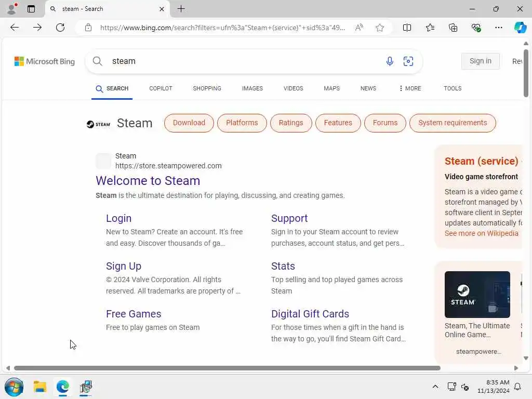Click the magnifier search icon in the search box
The image size is (532, 399).
(x=97, y=61)
